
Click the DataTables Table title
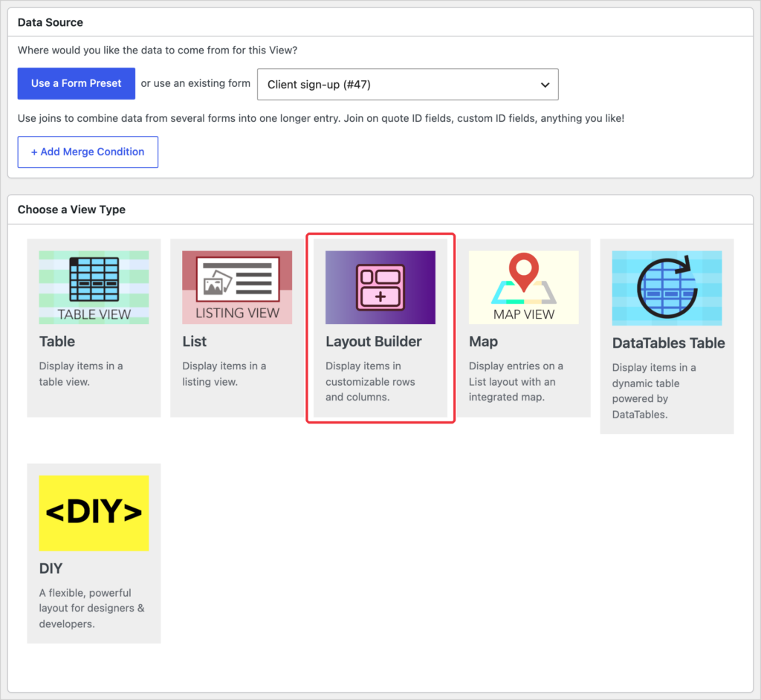pos(668,343)
